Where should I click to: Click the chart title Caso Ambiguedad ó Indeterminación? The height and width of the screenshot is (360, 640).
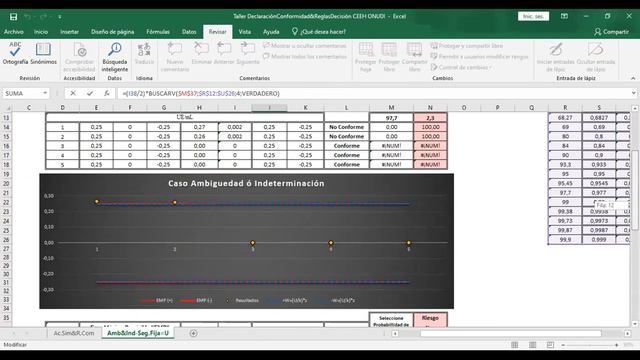point(246,183)
